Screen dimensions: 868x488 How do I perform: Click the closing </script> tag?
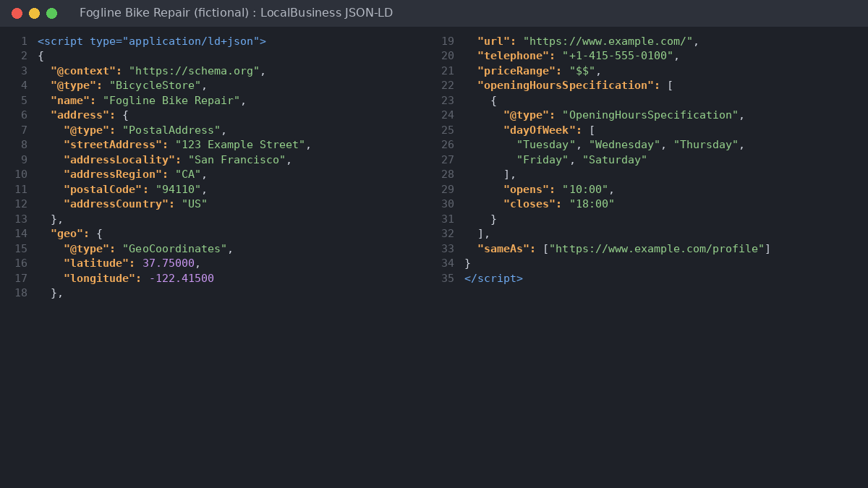493,278
